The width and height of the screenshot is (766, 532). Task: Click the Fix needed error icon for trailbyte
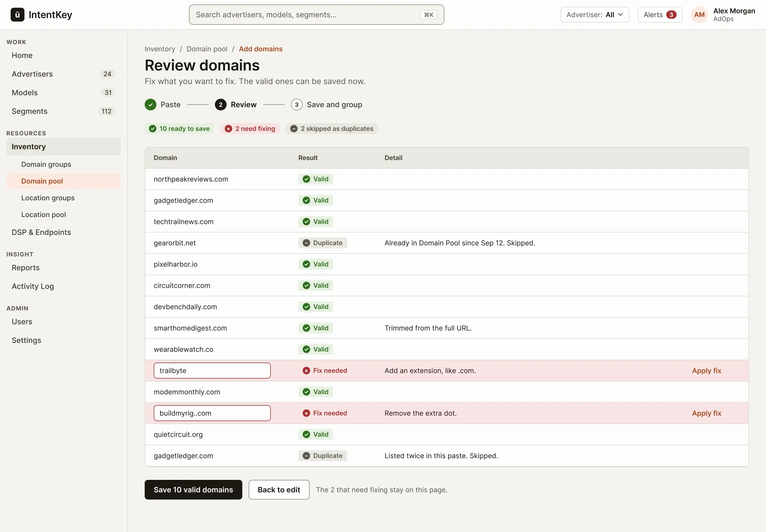coord(306,371)
